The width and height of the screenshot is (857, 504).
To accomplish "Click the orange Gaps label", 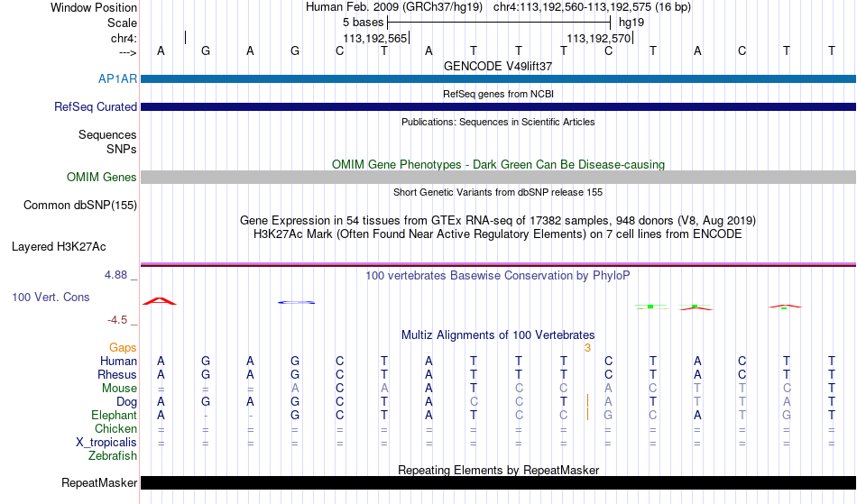I will coord(123,348).
